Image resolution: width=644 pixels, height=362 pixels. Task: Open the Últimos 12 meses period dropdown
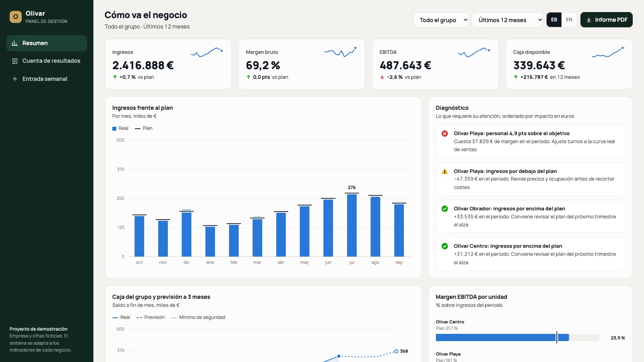[x=507, y=20]
